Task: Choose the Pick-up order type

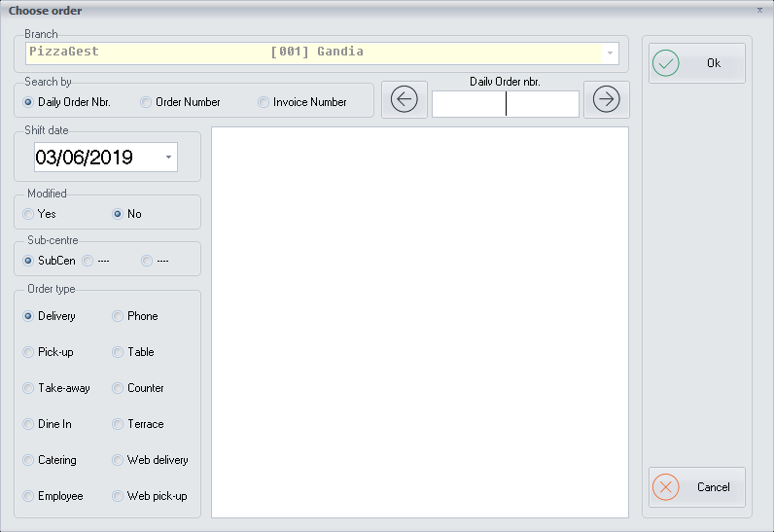Action: coord(29,352)
